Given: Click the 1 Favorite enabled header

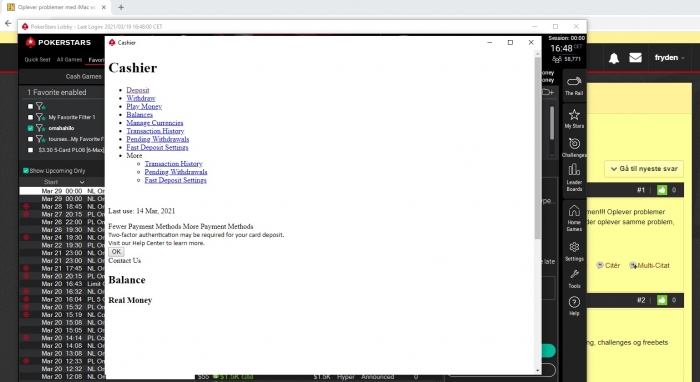Looking at the screenshot, I should 57,92.
